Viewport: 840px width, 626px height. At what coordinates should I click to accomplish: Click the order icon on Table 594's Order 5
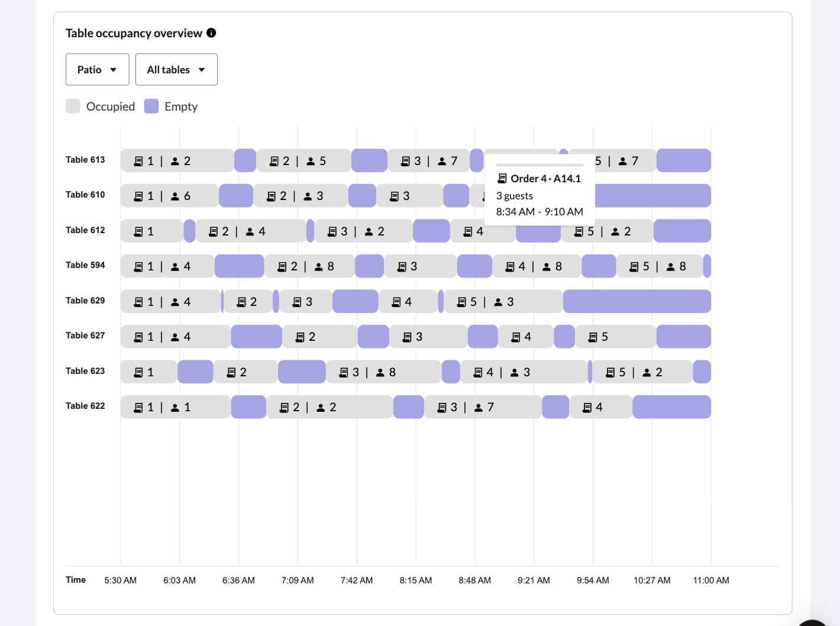(635, 266)
